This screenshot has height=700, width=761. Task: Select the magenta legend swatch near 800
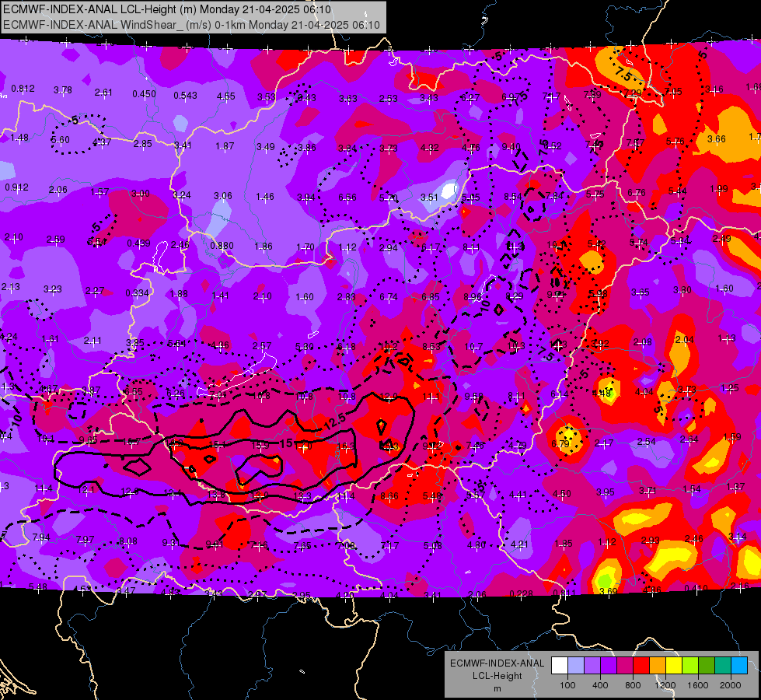(625, 666)
